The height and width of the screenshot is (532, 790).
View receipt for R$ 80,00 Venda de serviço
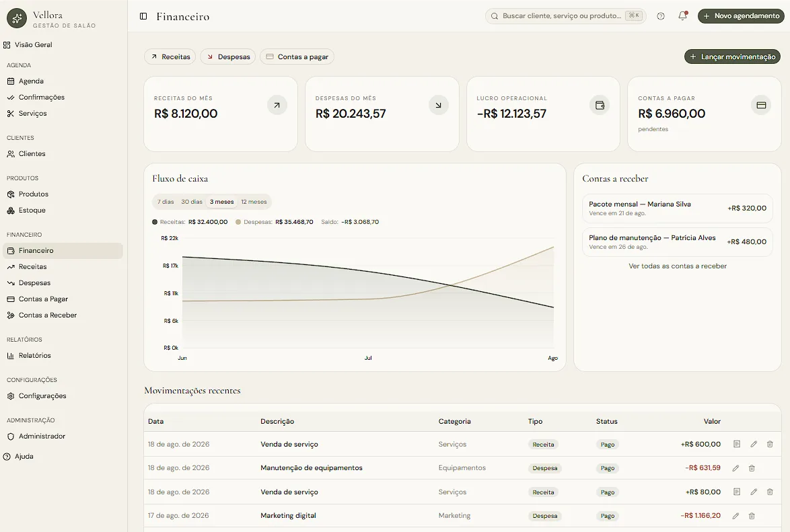pyautogui.click(x=737, y=492)
